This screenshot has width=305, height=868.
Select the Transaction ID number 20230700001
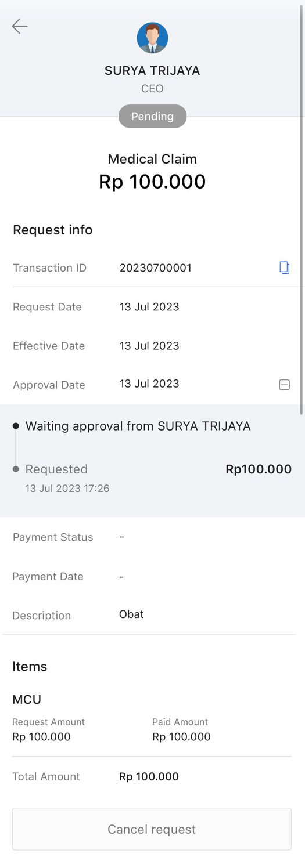(156, 267)
